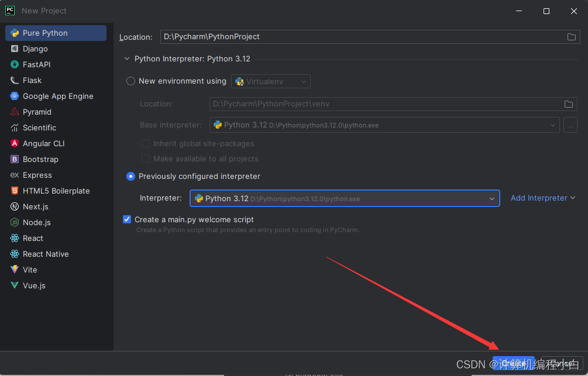Viewport: 588px width, 376px height.
Task: Select New environment using radio button
Action: coord(130,81)
